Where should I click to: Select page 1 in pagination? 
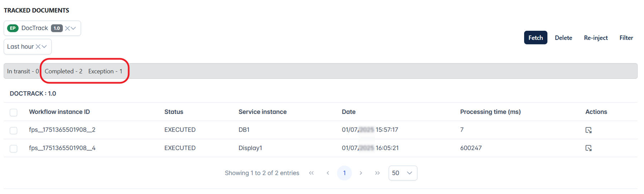(x=344, y=173)
